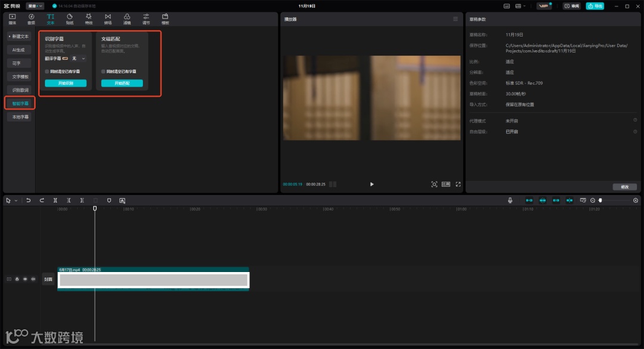Select the 智能字幕 sidebar item
This screenshot has width=644, height=349.
pyautogui.click(x=20, y=104)
